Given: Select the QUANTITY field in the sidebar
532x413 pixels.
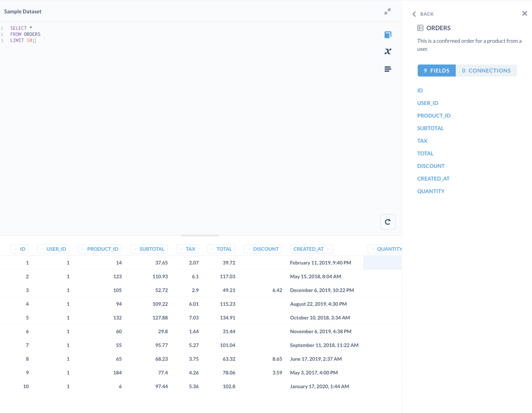Looking at the screenshot, I should (431, 191).
